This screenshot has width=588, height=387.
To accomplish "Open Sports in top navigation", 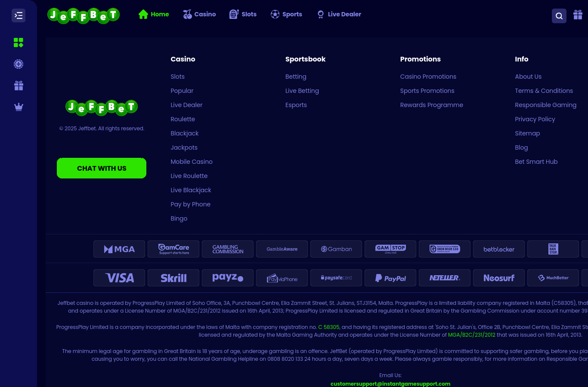I will pos(286,14).
